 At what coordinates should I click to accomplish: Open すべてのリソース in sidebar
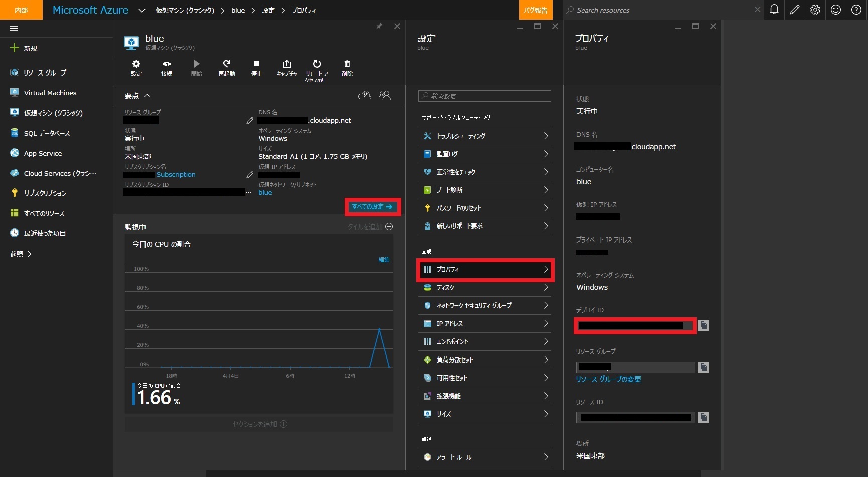[x=56, y=213]
